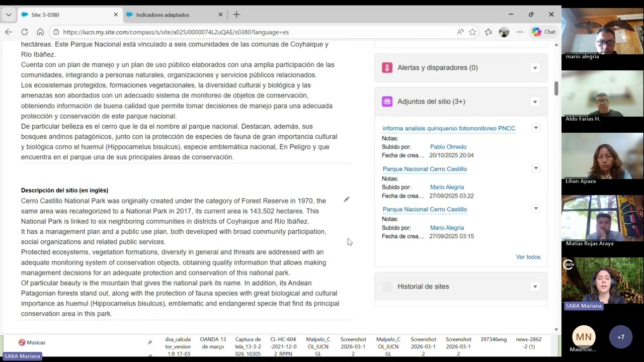Viewport: 644px width, 362px height.
Task: View site information icon in address bar
Action: (x=56, y=32)
